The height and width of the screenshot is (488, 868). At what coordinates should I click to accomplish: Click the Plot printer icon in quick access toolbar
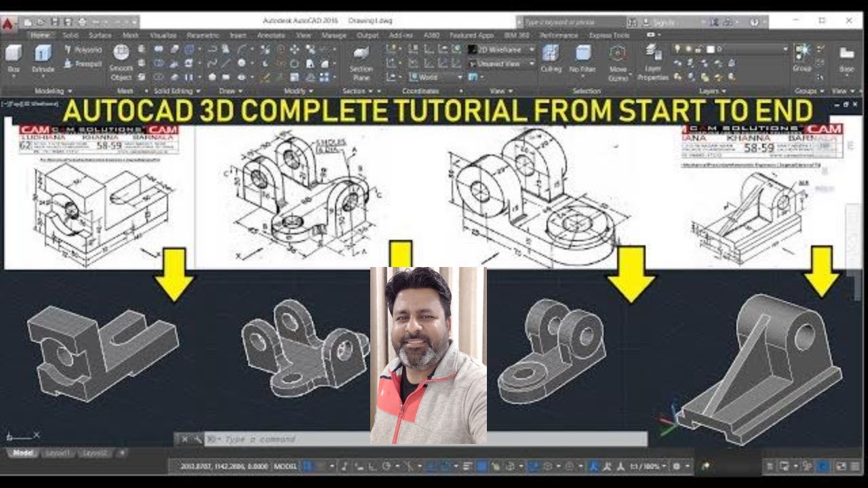(82, 22)
